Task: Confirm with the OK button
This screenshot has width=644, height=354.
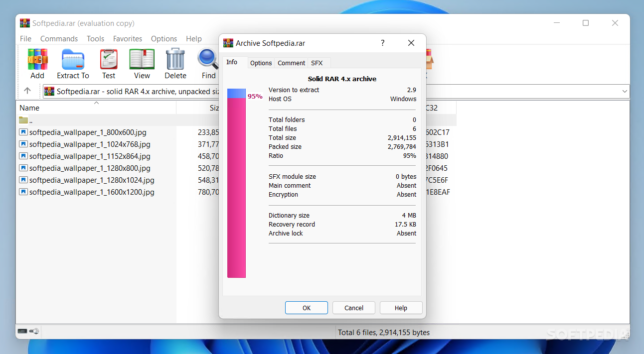Action: pos(307,308)
